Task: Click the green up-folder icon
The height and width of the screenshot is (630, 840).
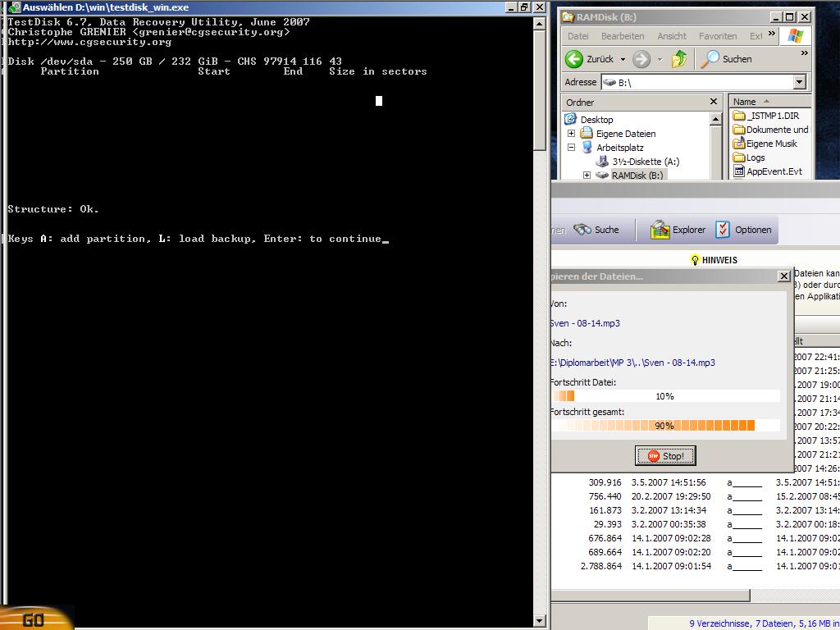Action: click(679, 59)
